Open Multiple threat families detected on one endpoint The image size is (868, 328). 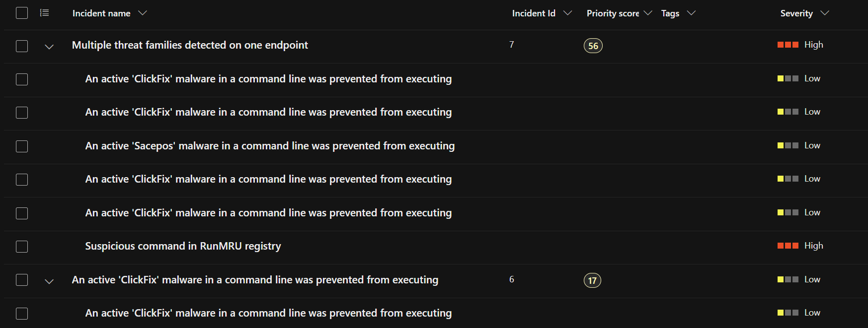(x=190, y=45)
